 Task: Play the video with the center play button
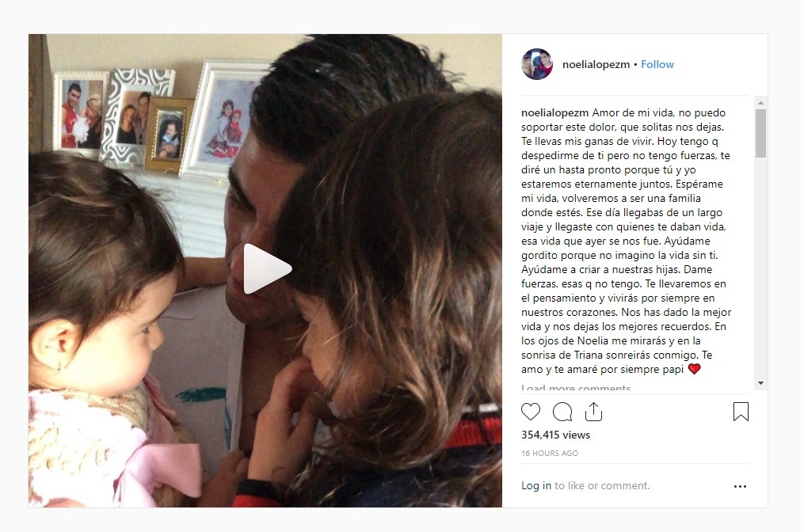[x=267, y=269]
